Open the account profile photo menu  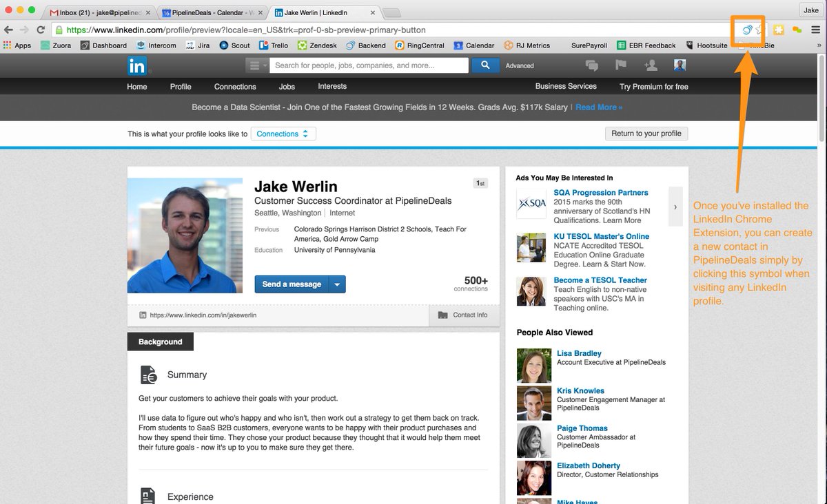click(680, 65)
